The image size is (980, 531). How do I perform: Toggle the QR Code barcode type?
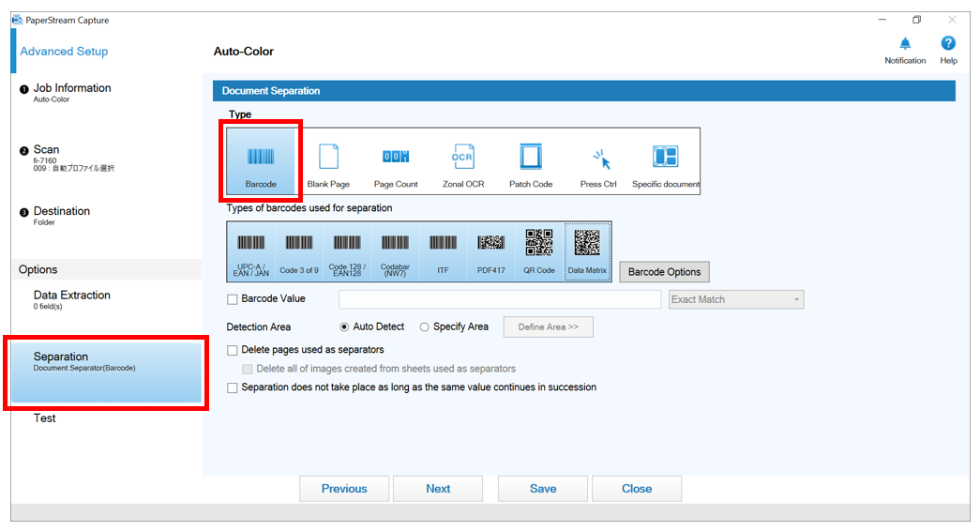539,251
